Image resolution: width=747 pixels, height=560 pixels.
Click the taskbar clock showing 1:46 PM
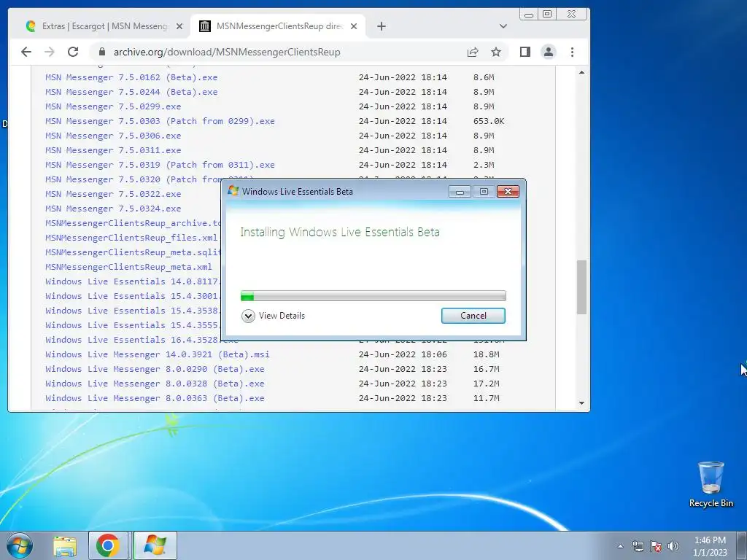tap(710, 546)
